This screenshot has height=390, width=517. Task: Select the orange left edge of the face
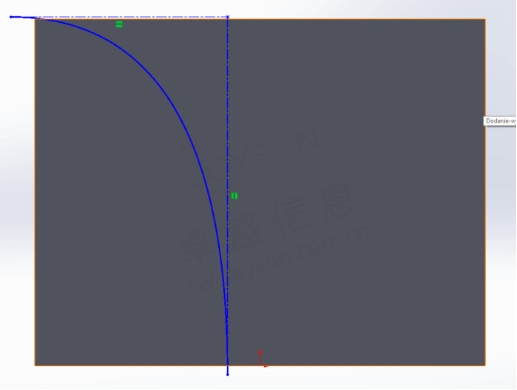pyautogui.click(x=35, y=192)
